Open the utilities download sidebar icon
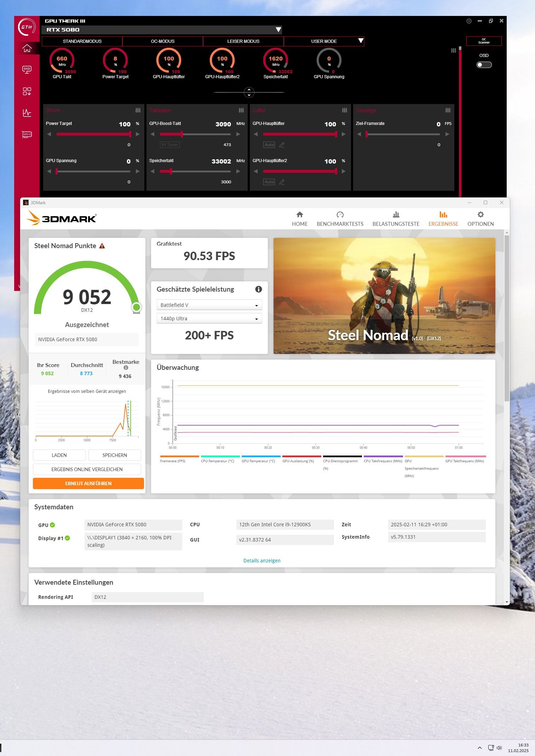Screen dimensions: 535x756 tap(27, 91)
